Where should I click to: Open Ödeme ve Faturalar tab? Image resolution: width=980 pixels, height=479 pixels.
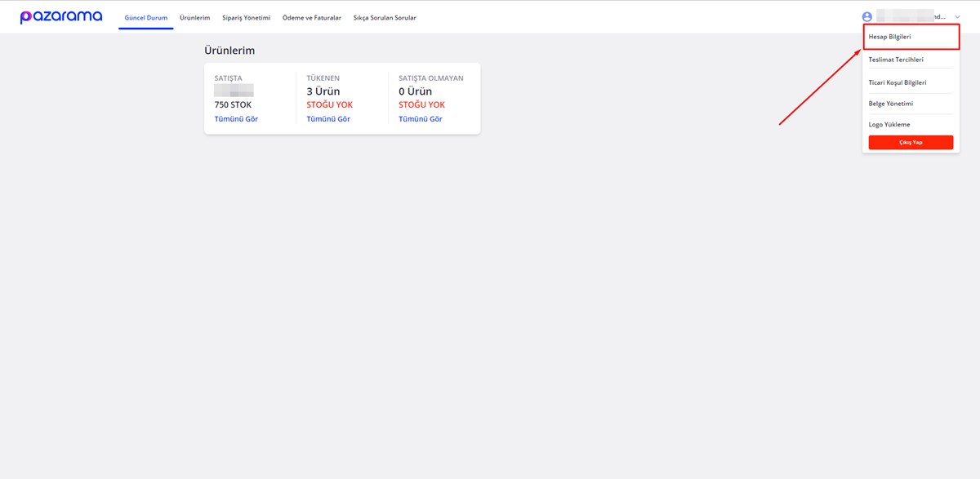(x=312, y=18)
